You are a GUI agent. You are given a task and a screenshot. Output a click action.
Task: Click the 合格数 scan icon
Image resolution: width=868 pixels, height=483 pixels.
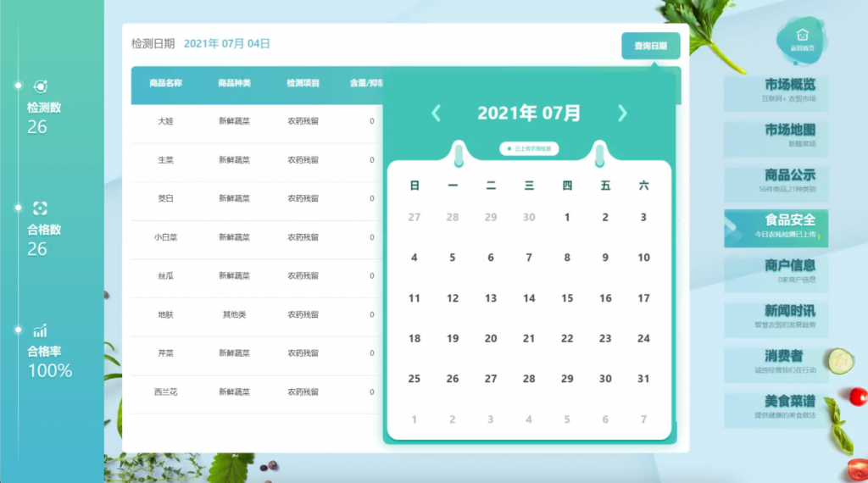click(40, 208)
